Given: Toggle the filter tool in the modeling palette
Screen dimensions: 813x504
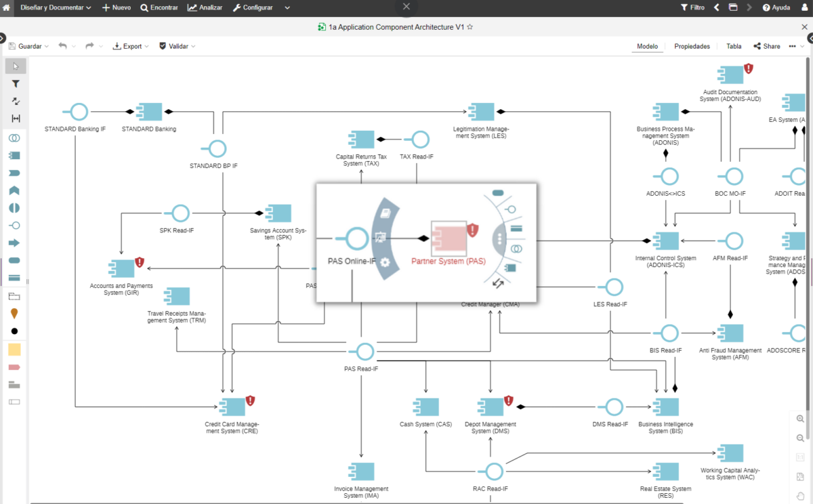Looking at the screenshot, I should tap(15, 83).
